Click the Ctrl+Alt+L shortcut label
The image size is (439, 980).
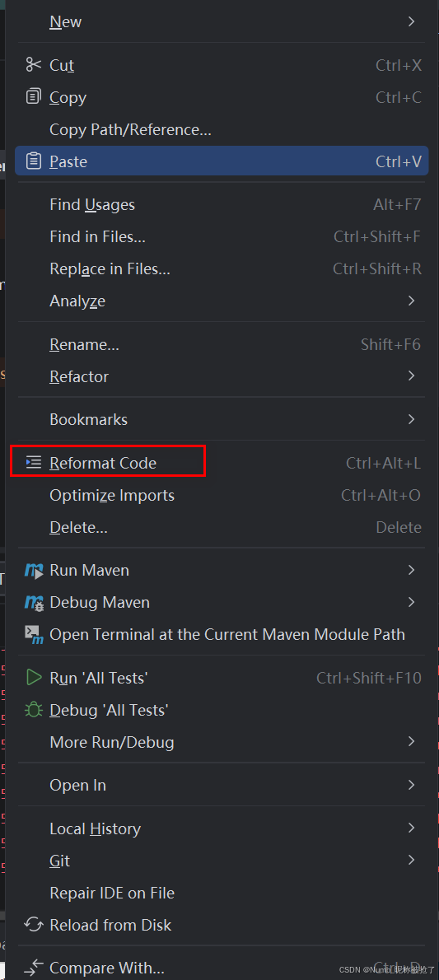tap(383, 463)
